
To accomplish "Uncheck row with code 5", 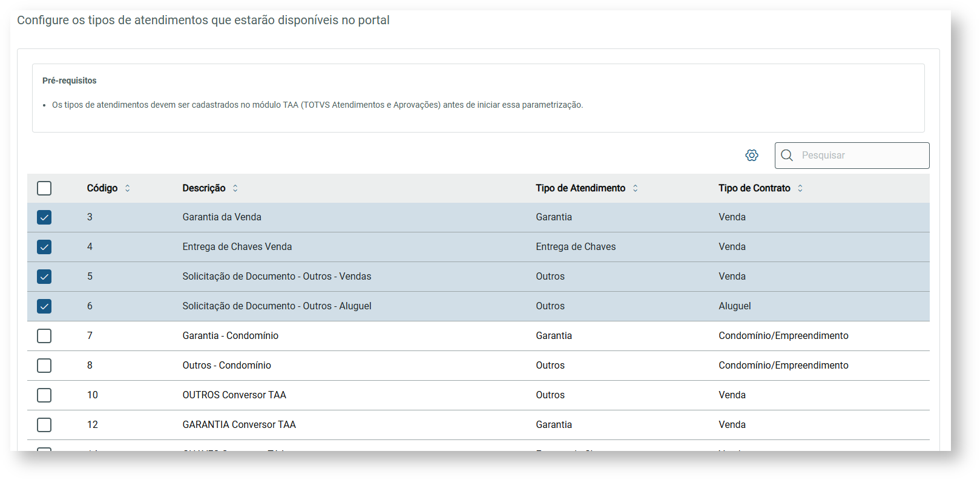I will tap(44, 277).
